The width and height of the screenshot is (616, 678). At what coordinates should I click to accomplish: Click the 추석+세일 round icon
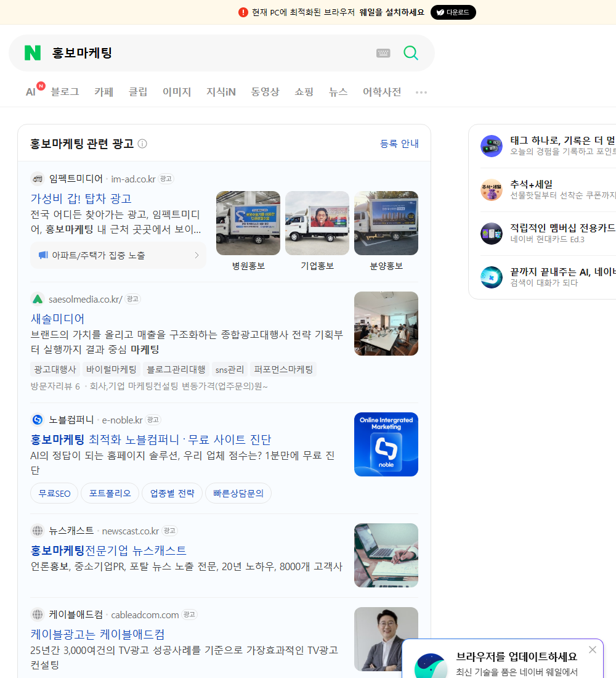tap(492, 190)
